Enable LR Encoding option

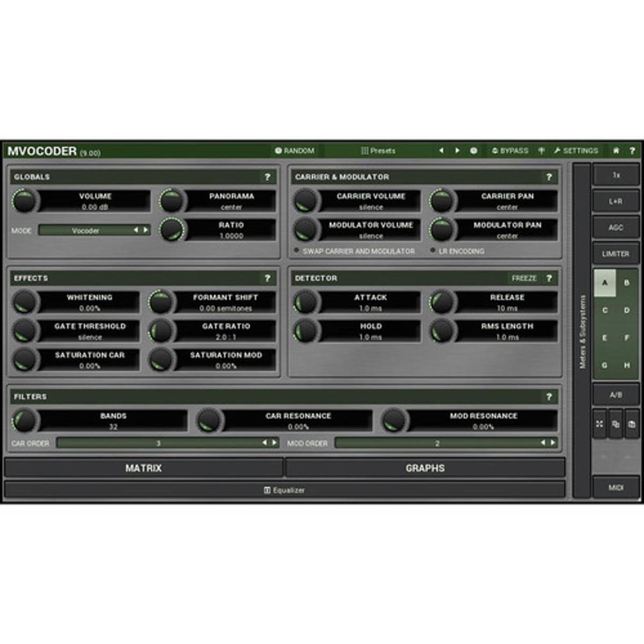pos(457,251)
